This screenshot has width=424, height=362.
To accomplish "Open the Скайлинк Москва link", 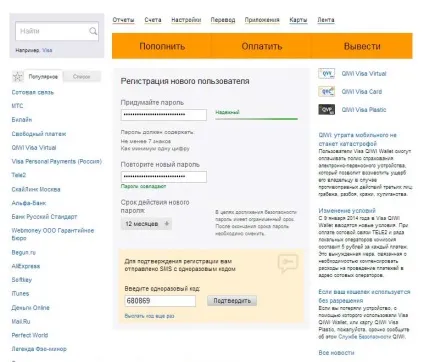I will [x=36, y=189].
